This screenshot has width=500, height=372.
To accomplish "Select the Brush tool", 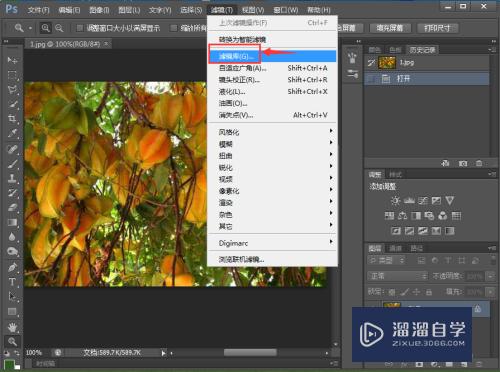I will point(12,163).
